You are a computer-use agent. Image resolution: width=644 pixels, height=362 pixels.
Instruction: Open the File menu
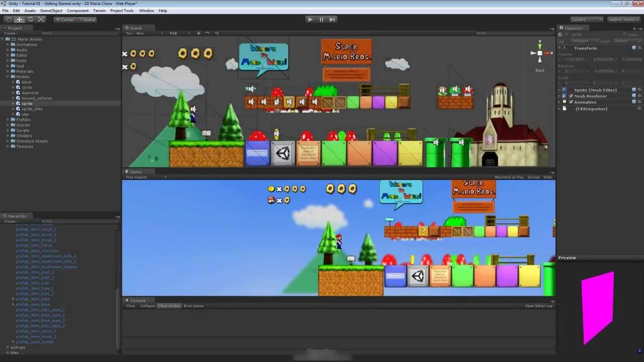pos(5,11)
